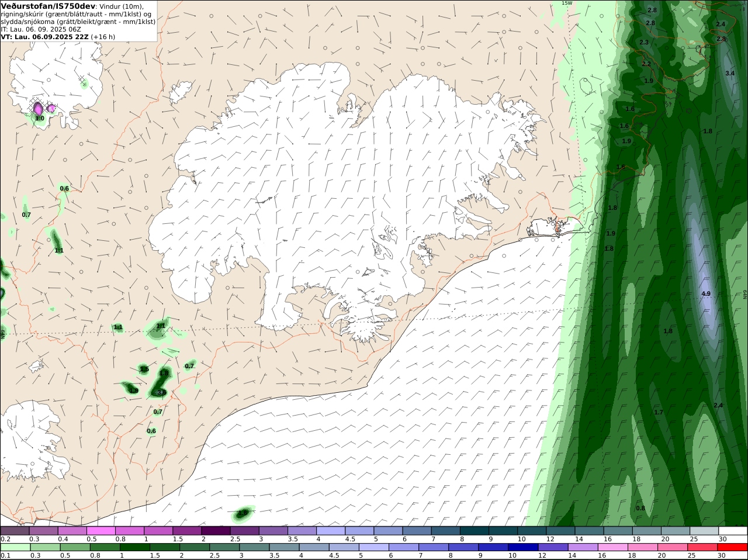
Task: Pick the lavender swatch labeled 5 in lower legend row
Action: [x=373, y=547]
